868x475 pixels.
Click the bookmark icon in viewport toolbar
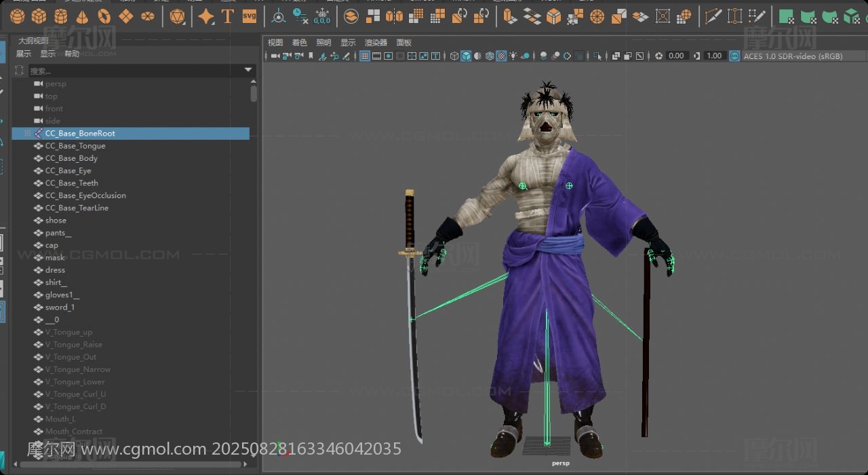[x=311, y=56]
